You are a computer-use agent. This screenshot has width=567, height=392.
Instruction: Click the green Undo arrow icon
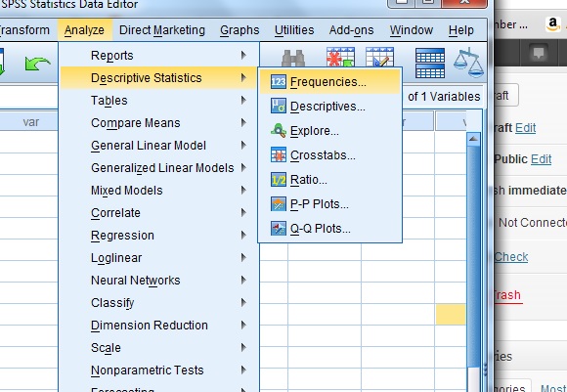pos(37,64)
